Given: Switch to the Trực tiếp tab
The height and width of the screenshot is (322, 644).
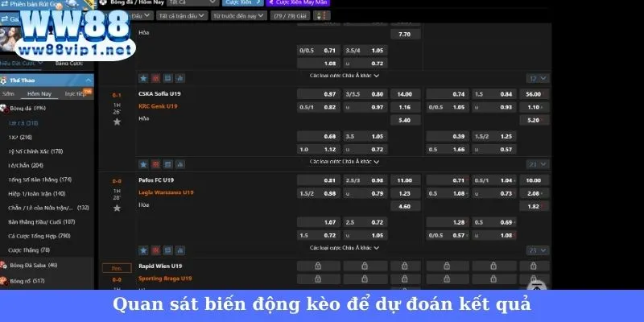Looking at the screenshot, I should pyautogui.click(x=76, y=93).
